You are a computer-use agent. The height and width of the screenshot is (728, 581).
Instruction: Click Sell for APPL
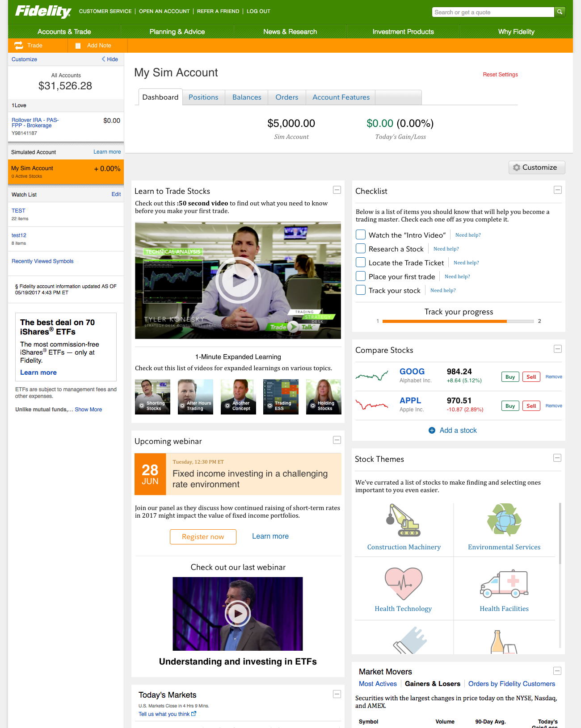(531, 406)
